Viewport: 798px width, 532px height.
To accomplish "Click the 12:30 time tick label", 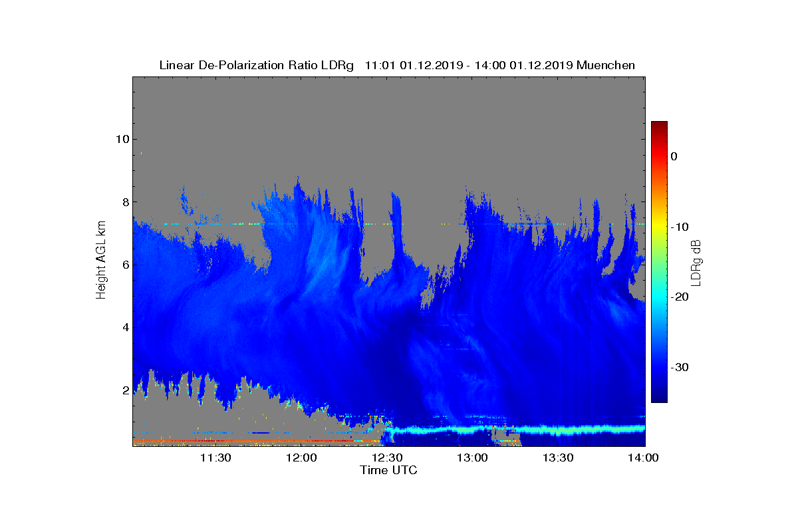I will (x=386, y=458).
